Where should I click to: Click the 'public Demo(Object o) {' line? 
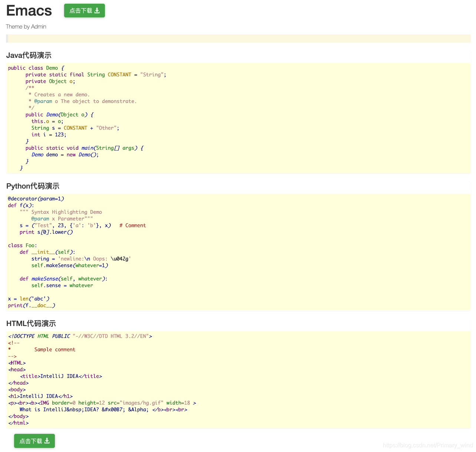coord(60,115)
